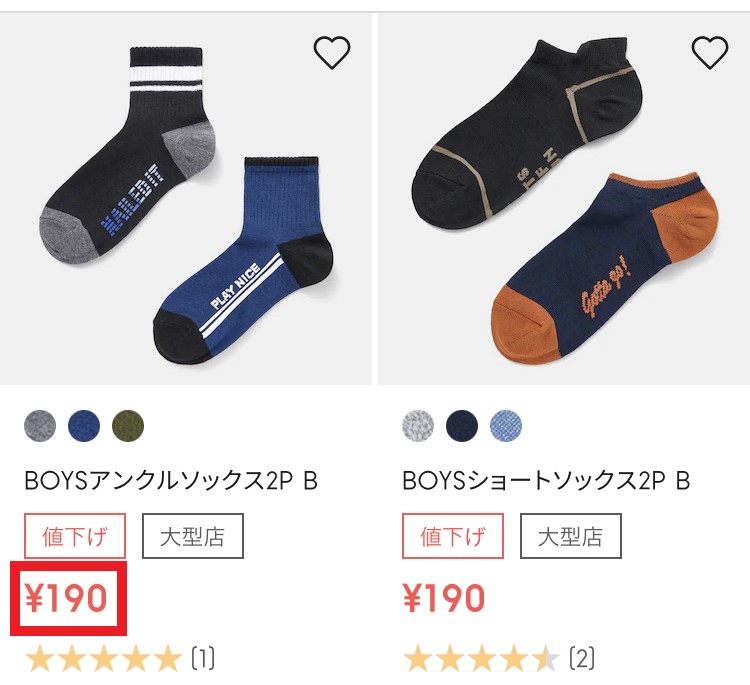The image size is (750, 685).
Task: Select navy color swatch for short socks
Action: tap(462, 425)
